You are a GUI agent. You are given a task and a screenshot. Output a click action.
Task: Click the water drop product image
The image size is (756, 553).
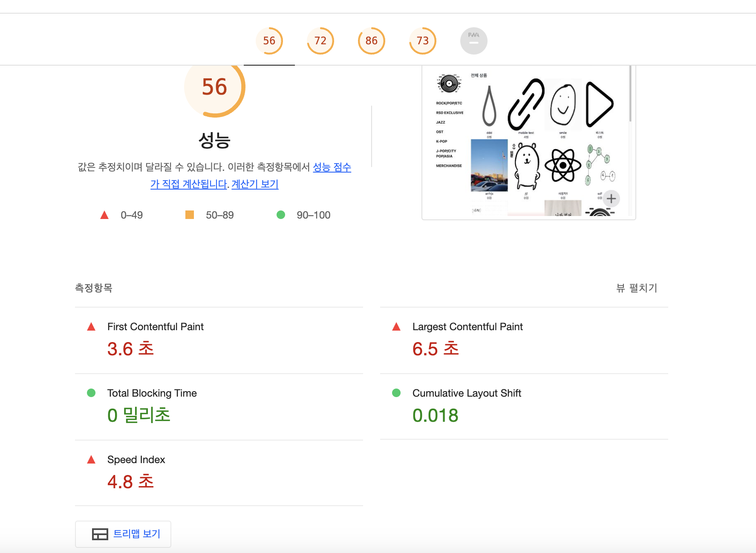pyautogui.click(x=489, y=106)
